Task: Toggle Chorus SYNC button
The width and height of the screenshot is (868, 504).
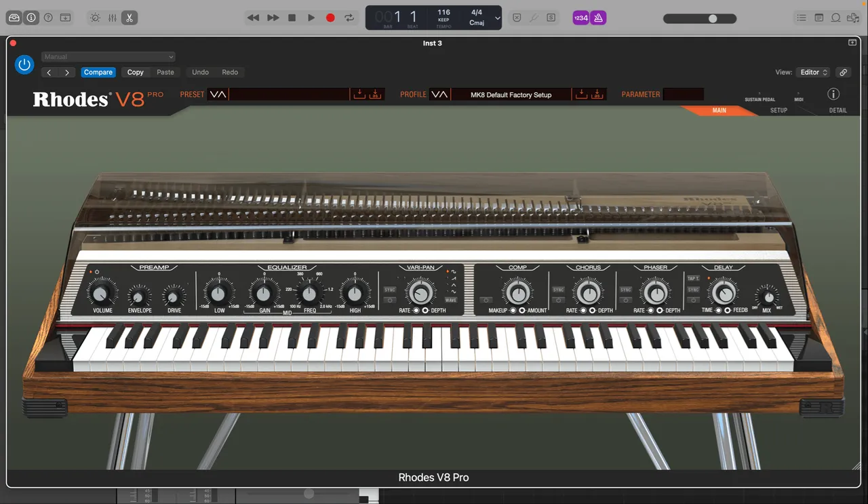Action: pyautogui.click(x=559, y=290)
